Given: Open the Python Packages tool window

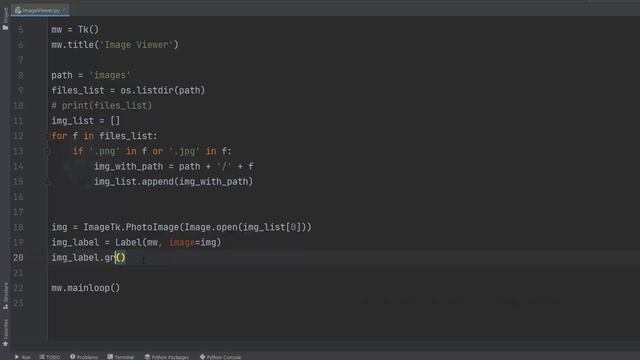Looking at the screenshot, I should (167, 357).
